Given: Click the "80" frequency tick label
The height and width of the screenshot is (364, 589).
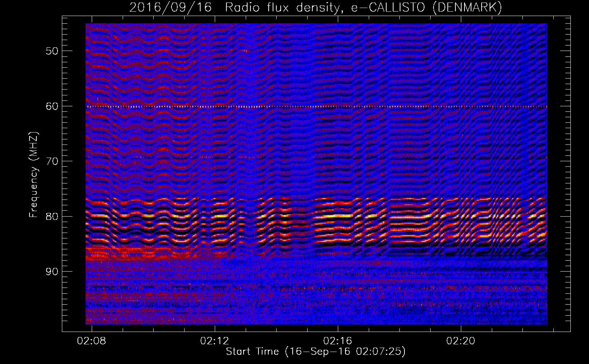Looking at the screenshot, I should [52, 217].
